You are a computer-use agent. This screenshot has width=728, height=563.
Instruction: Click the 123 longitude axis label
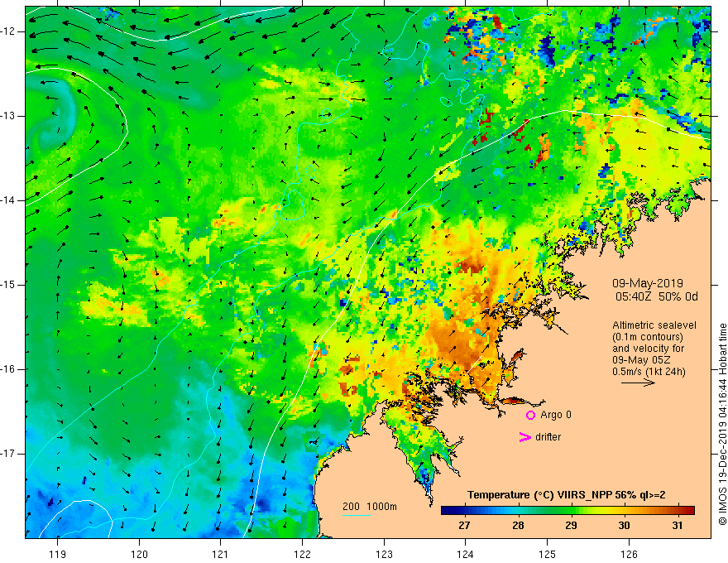384,554
